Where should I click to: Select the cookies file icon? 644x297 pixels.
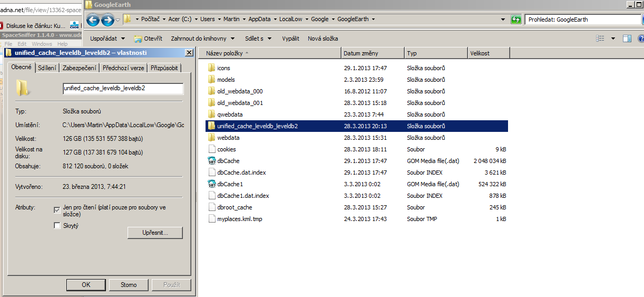pos(212,149)
